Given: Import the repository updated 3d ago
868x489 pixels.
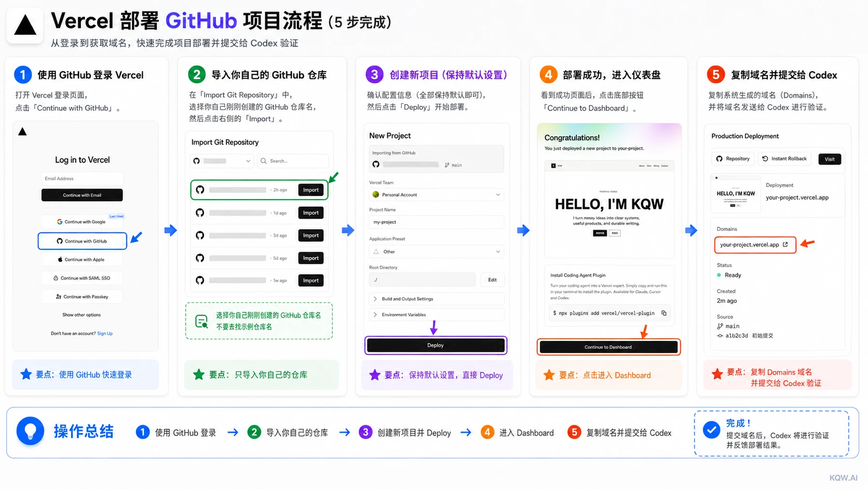Looking at the screenshot, I should tap(310, 235).
